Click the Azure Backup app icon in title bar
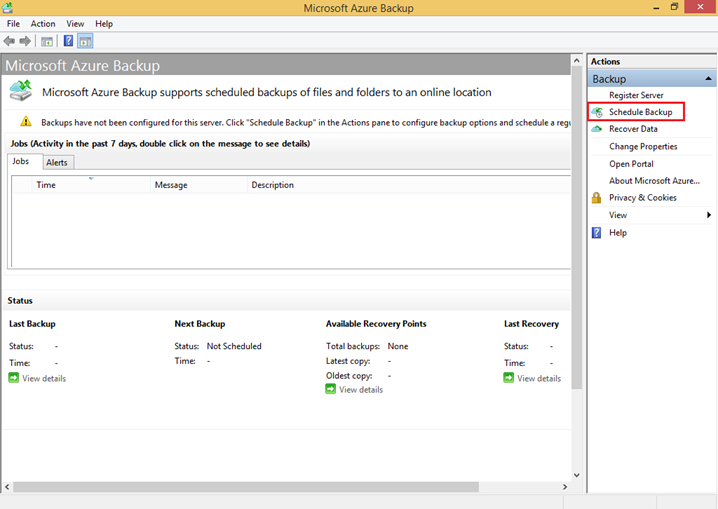 (7, 7)
